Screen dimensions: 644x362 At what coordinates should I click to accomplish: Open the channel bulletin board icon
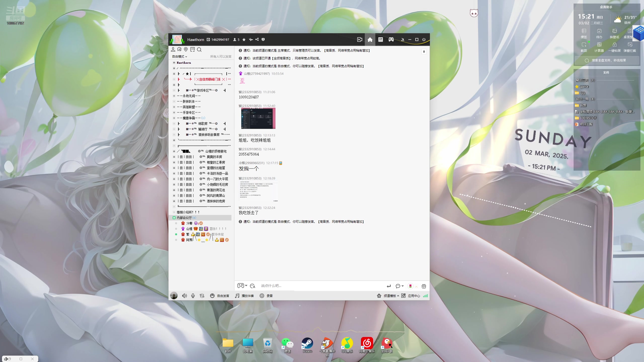192,49
